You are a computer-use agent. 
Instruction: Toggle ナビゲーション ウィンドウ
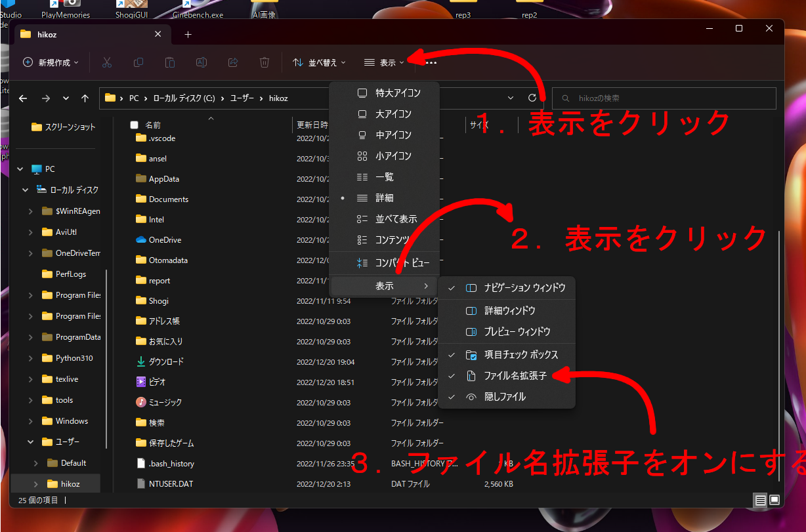[507, 287]
